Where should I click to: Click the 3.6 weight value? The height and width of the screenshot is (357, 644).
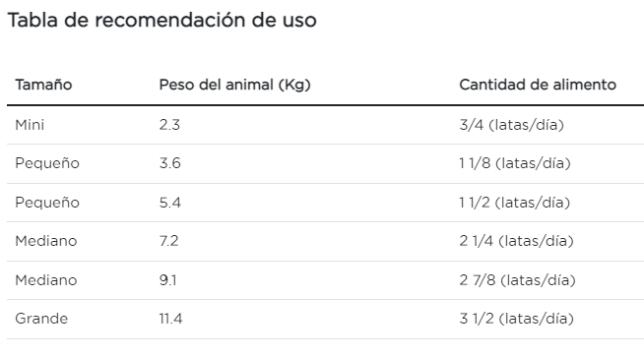point(170,163)
